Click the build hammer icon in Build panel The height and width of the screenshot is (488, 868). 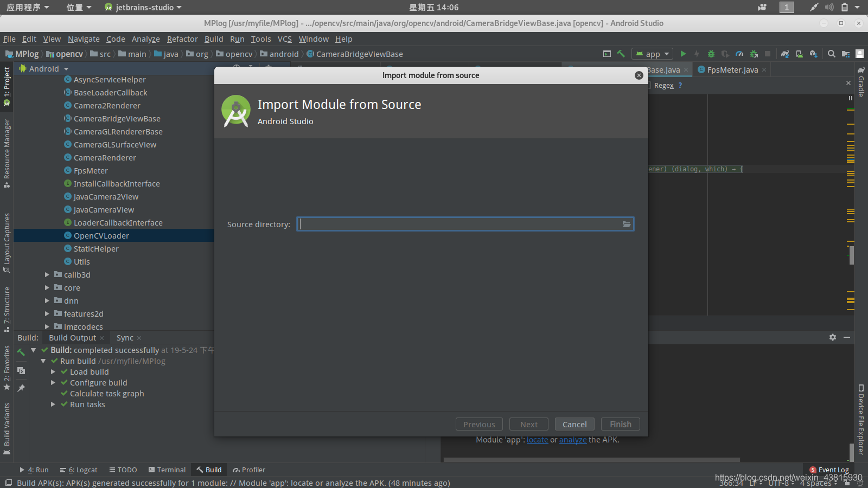(21, 352)
